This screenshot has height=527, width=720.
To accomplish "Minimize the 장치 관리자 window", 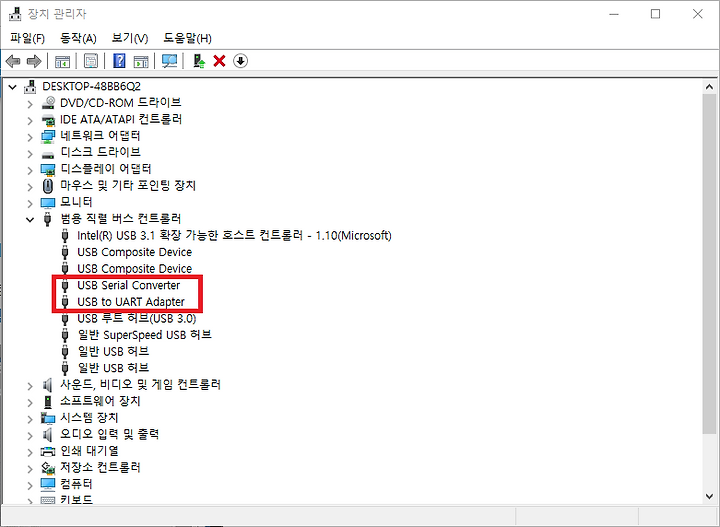I will (614, 14).
